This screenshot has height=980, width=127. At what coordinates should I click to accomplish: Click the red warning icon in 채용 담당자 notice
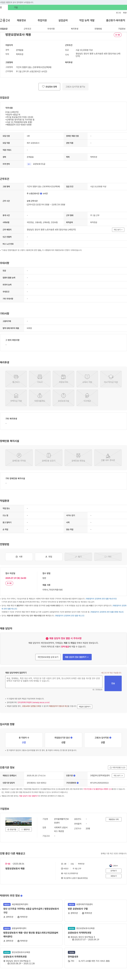click(x=47, y=638)
